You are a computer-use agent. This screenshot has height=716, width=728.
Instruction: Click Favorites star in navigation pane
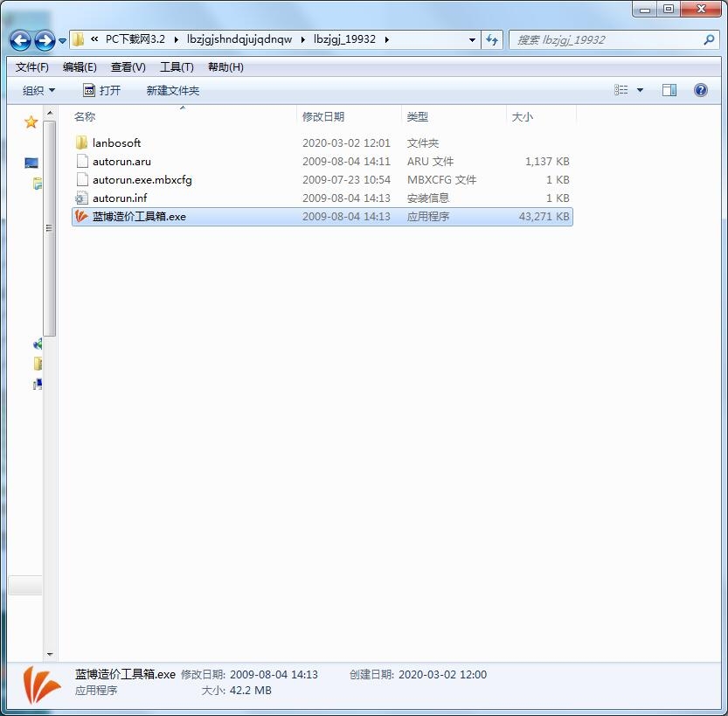pos(31,122)
